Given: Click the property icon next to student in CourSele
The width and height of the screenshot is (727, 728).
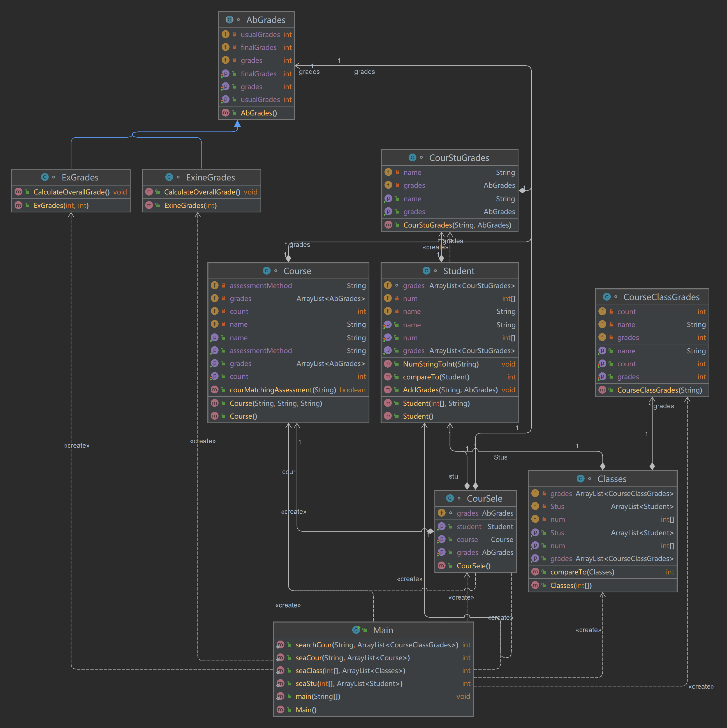Looking at the screenshot, I should pos(441,527).
